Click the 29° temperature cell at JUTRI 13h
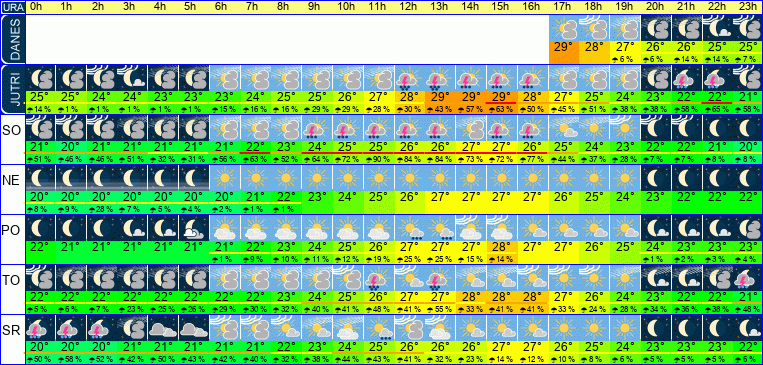 tap(440, 96)
